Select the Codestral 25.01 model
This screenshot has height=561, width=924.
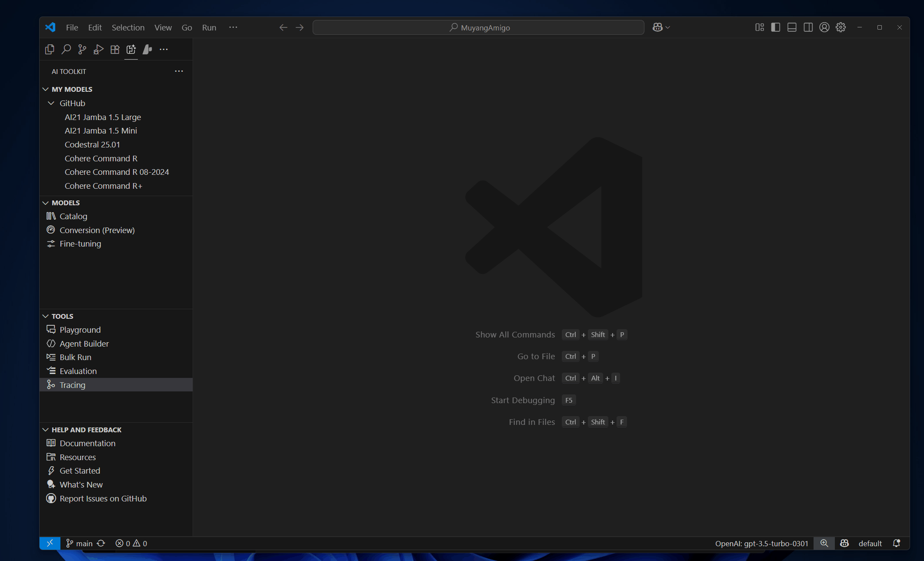(116, 144)
